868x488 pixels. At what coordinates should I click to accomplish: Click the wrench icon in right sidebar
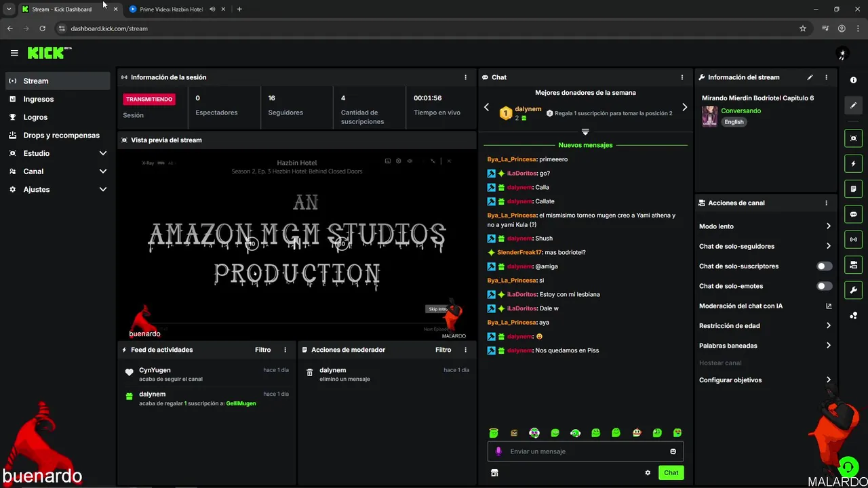click(853, 290)
